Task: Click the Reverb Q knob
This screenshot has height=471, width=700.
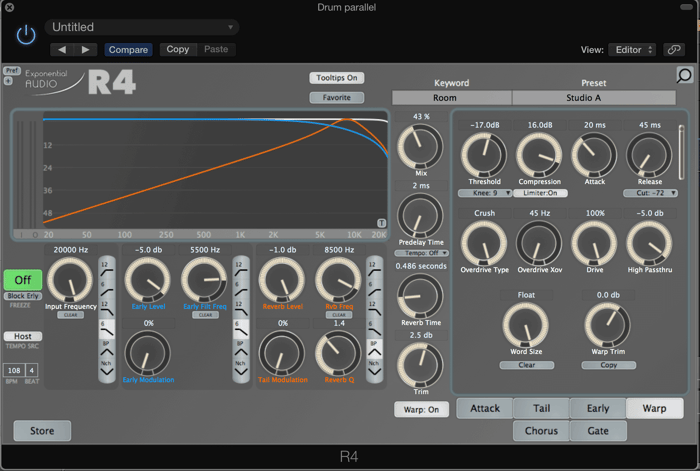Action: pyautogui.click(x=338, y=353)
